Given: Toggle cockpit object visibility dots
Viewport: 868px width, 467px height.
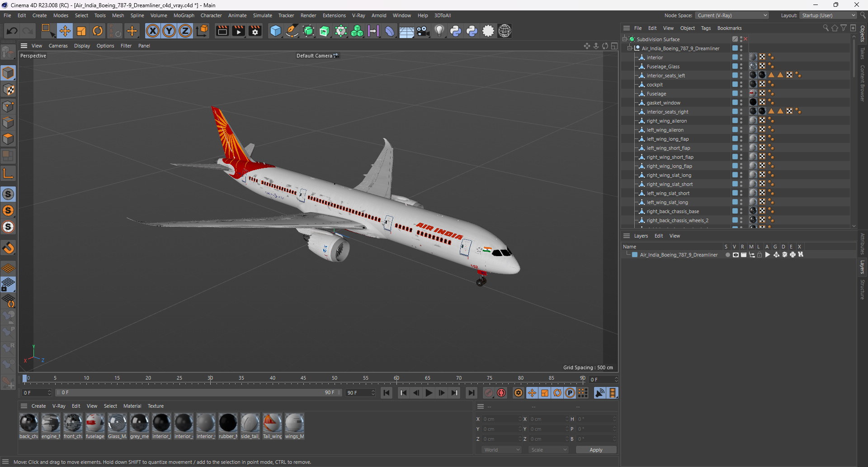Looking at the screenshot, I should pos(741,85).
